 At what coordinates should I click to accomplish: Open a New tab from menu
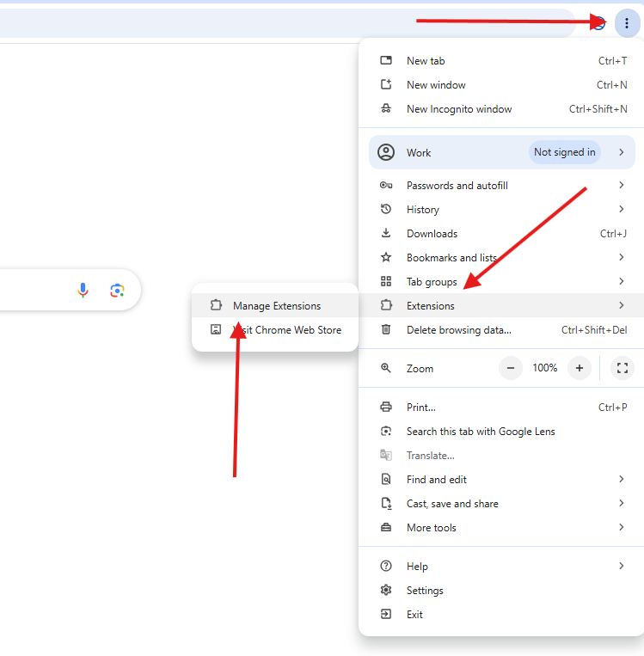pyautogui.click(x=502, y=61)
